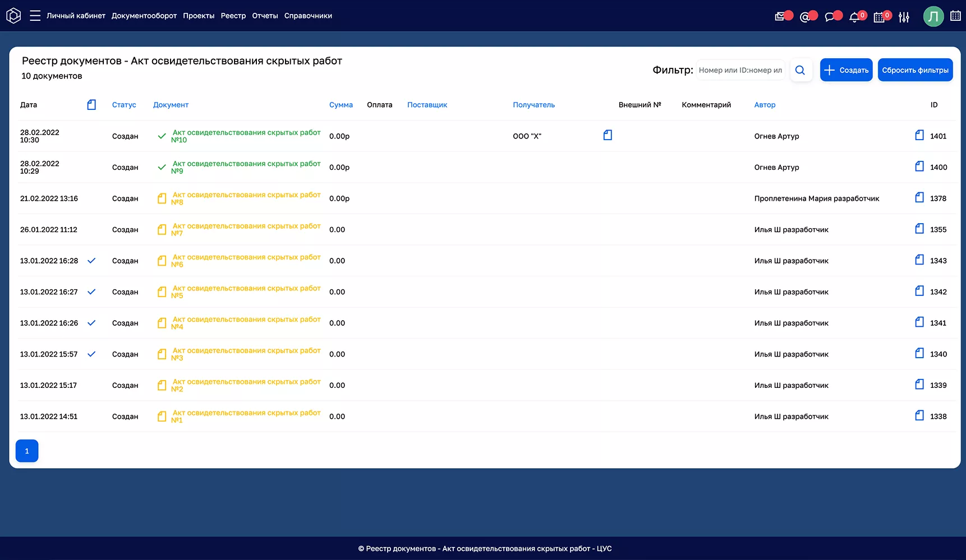Click the Создать button

coord(846,70)
